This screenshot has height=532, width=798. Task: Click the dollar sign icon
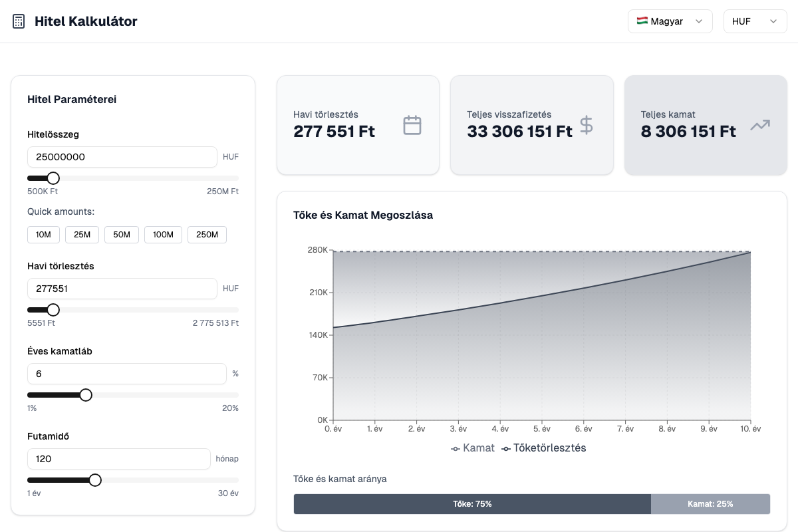[586, 125]
